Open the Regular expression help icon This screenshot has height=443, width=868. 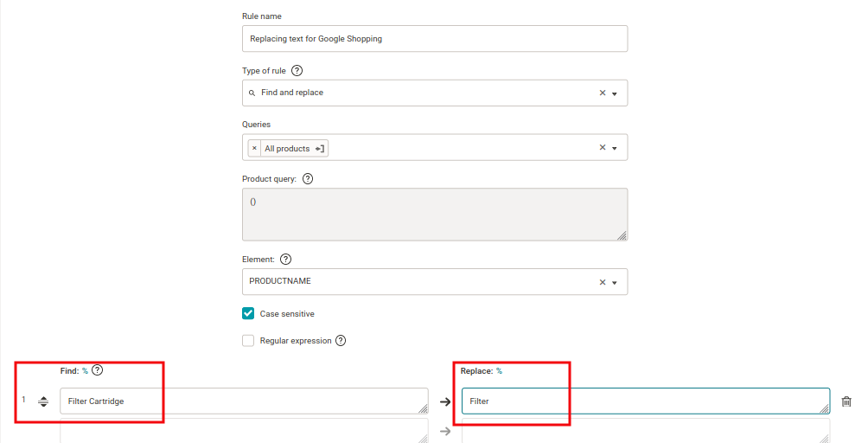click(x=341, y=341)
